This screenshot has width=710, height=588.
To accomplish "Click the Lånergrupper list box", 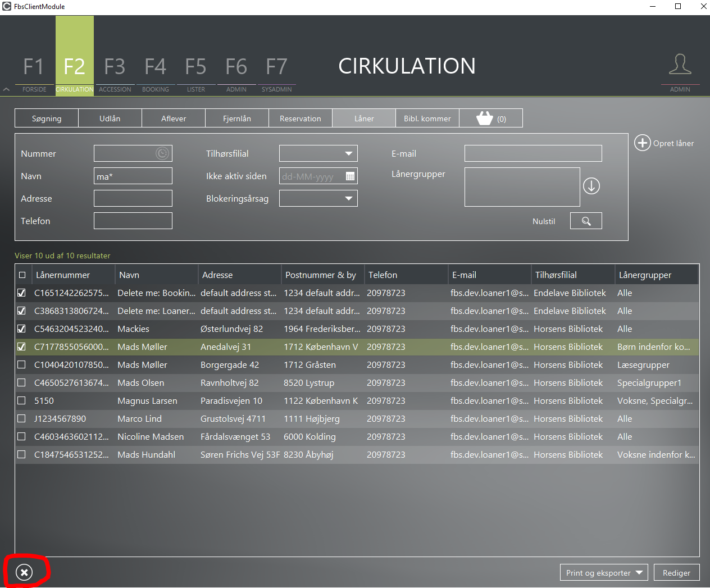I will click(x=522, y=187).
